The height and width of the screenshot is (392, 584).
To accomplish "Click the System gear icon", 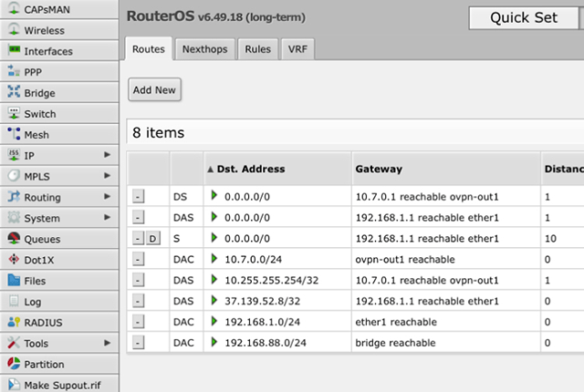I will click(14, 217).
